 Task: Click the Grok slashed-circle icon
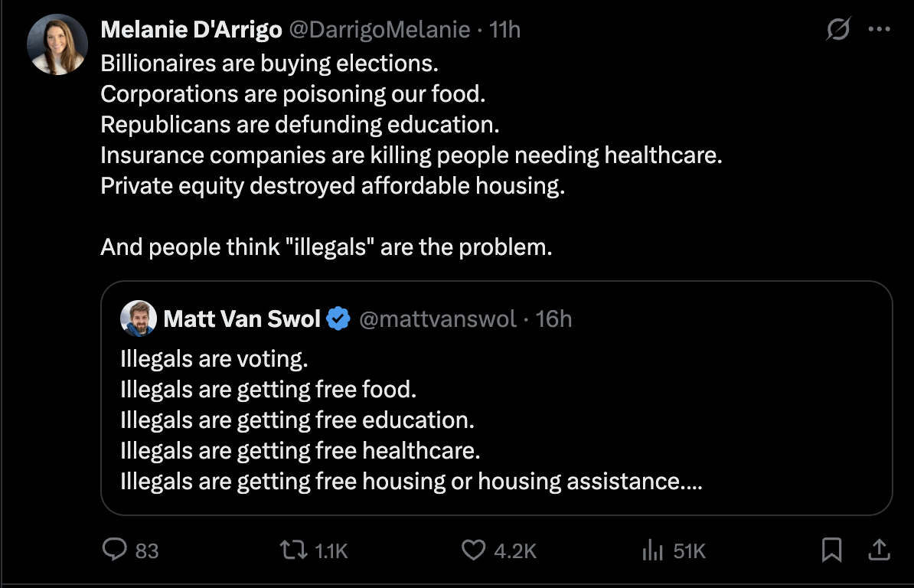click(838, 31)
